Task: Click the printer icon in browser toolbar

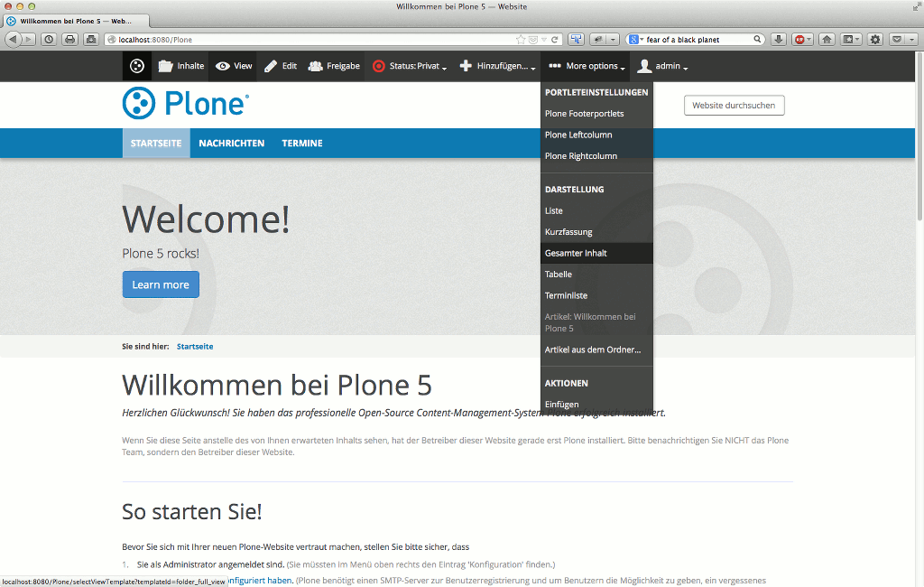Action: (x=70, y=40)
